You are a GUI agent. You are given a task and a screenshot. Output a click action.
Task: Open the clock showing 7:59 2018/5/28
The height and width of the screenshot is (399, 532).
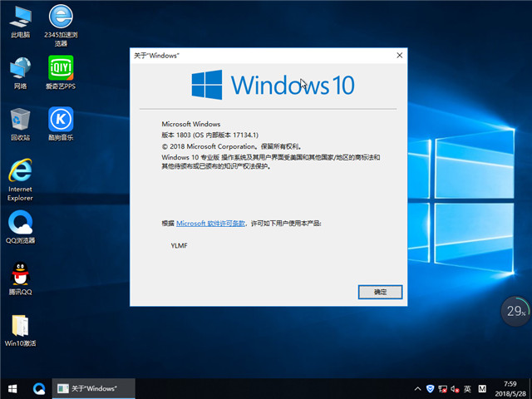(x=510, y=389)
